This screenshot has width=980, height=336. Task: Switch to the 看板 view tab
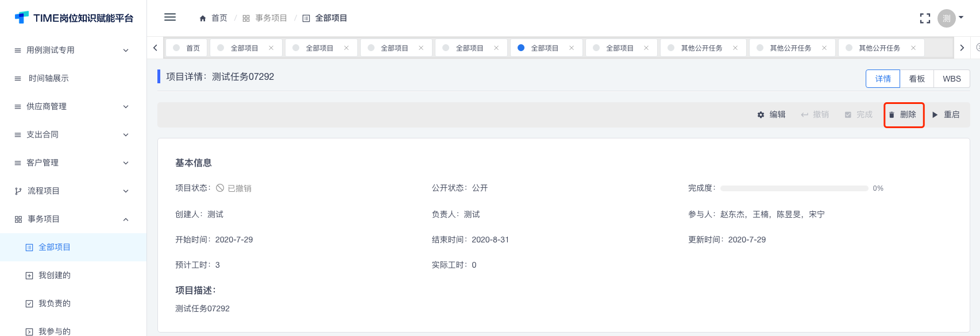(x=917, y=79)
